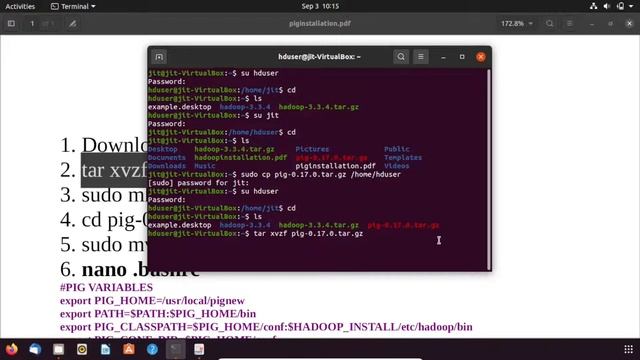This screenshot has height=360, width=640.
Task: Select the Terminal icon in dock
Action: pos(176,349)
